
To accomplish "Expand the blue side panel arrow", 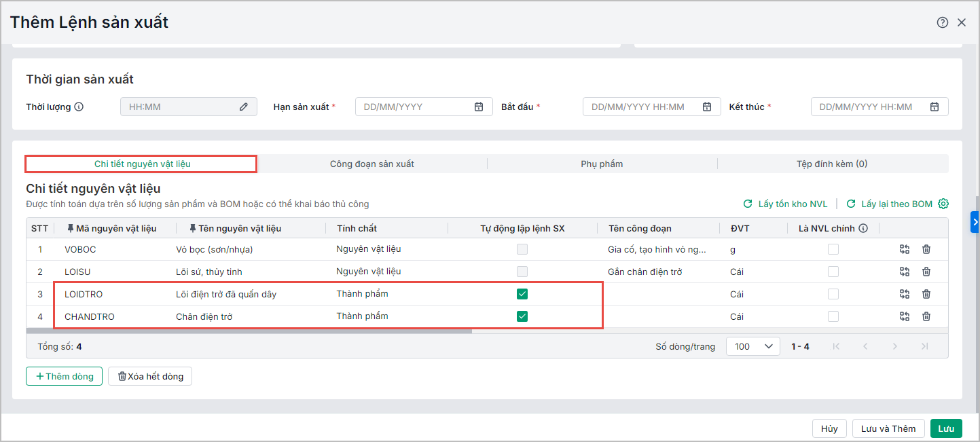I will [x=975, y=222].
